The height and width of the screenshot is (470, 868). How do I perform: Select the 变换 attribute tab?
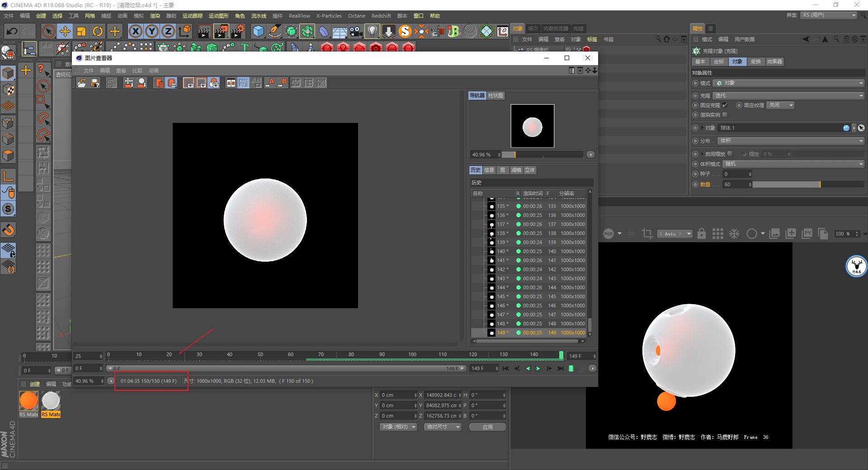(x=756, y=61)
